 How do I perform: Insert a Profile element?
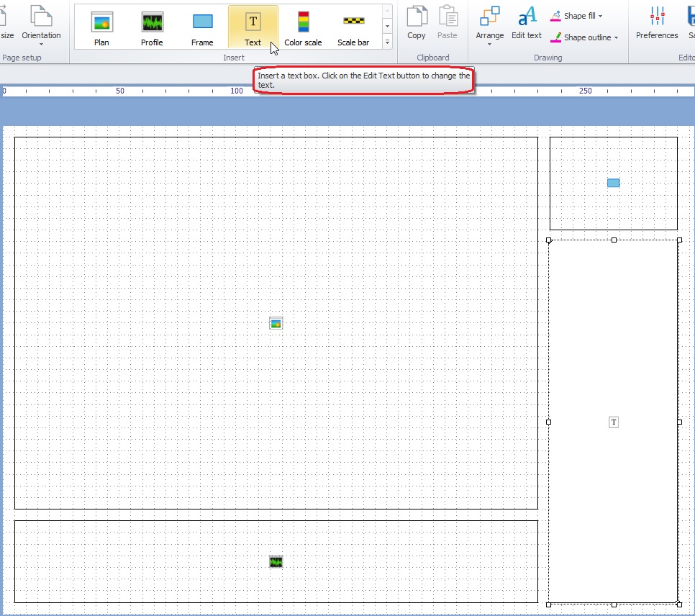pyautogui.click(x=152, y=27)
